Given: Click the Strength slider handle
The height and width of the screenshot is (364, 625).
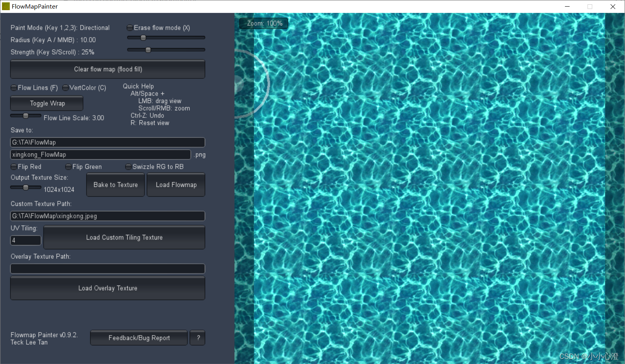Looking at the screenshot, I should pyautogui.click(x=148, y=50).
